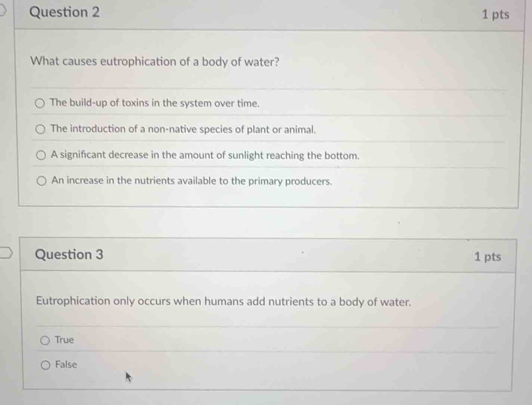Viewport: 532px width, 405px height.
Task: Click the toxins answer row text
Action: (155, 103)
